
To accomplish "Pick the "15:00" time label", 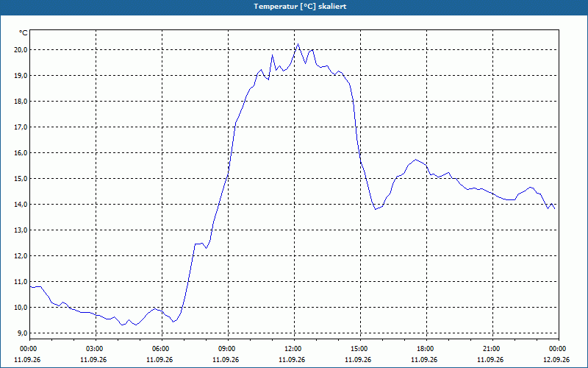I will click(359, 349).
